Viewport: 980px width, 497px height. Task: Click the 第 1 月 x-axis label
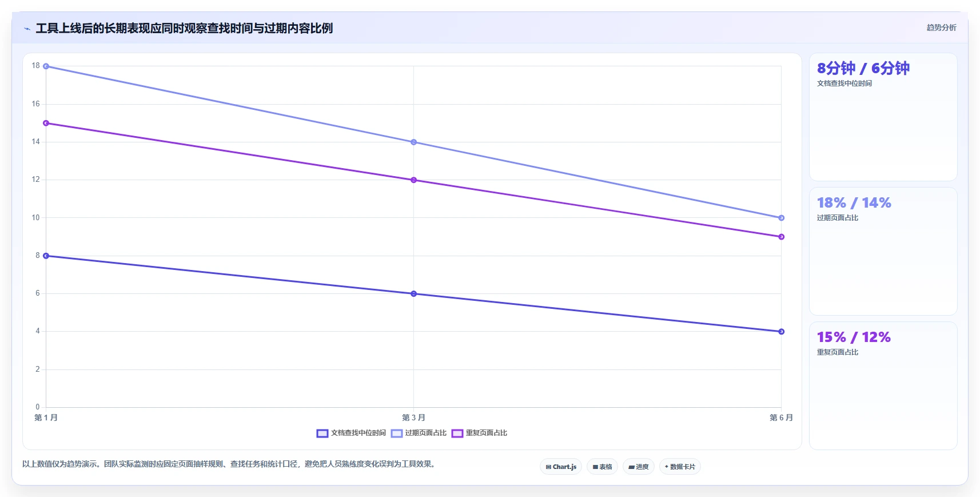tap(46, 418)
